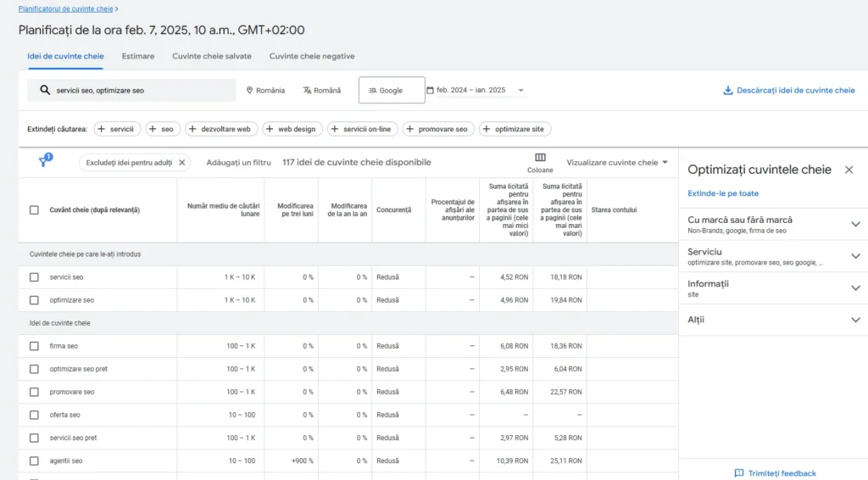
Task: Click Descărcați idei de cuvinte cheie link
Action: click(x=795, y=90)
